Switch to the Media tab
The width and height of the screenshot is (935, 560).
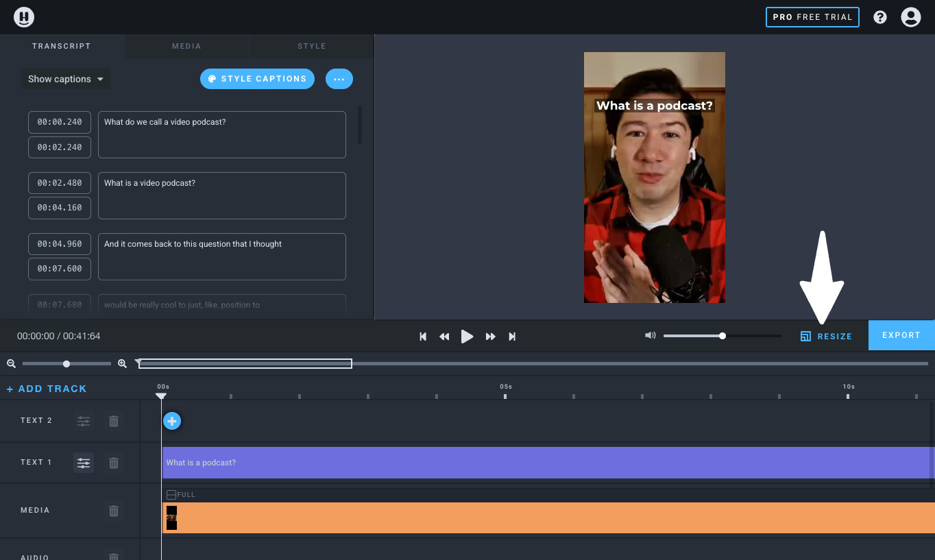click(x=186, y=46)
